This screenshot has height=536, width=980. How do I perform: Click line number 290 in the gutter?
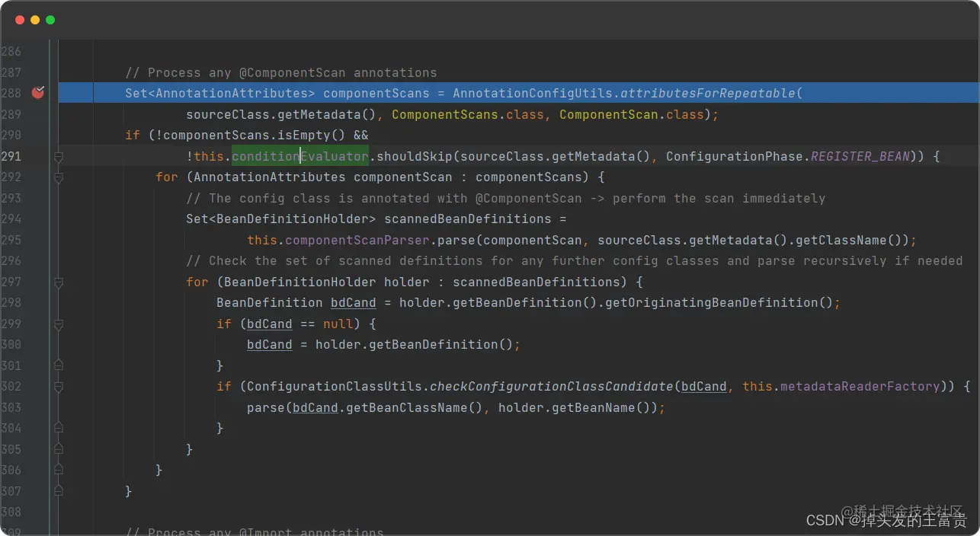click(x=11, y=136)
